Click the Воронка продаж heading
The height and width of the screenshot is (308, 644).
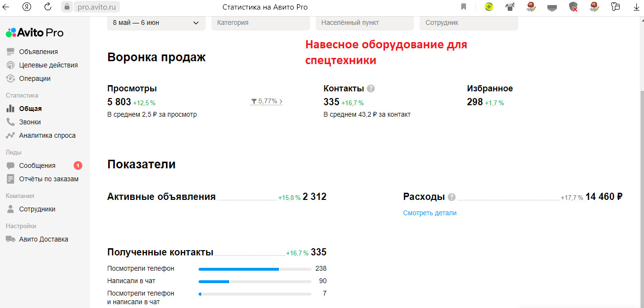click(156, 57)
